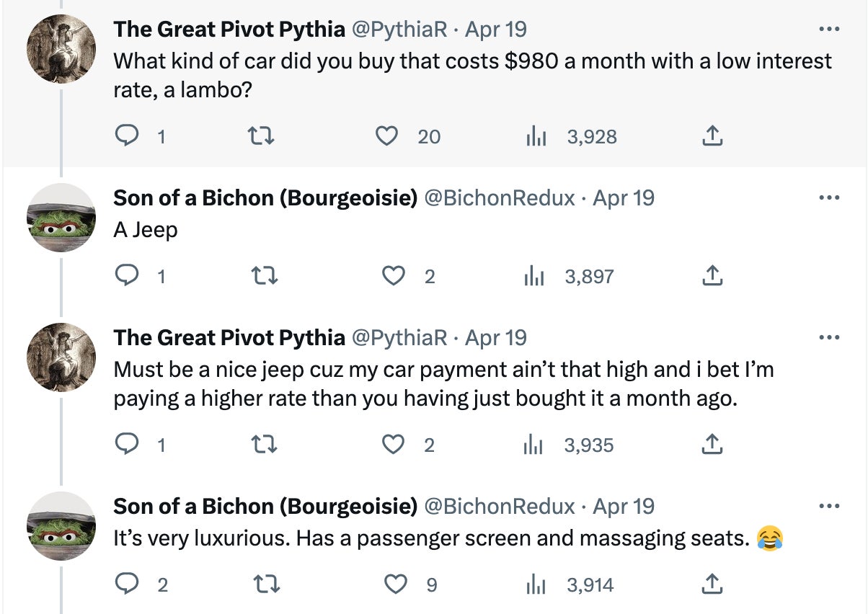Open more options for the first PythiaR tweet
Image resolution: width=868 pixels, height=614 pixels.
830,30
